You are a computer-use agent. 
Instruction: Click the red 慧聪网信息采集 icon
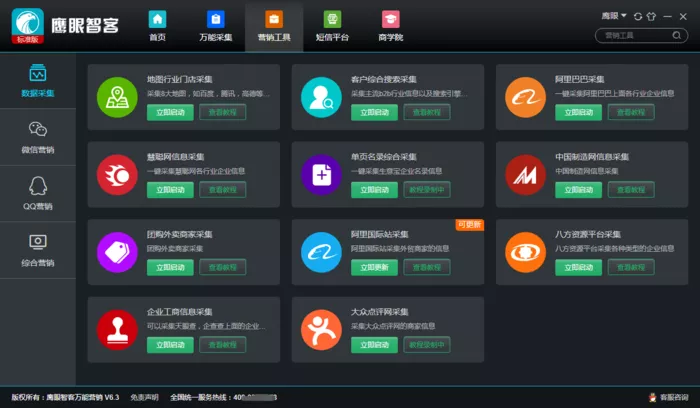117,175
